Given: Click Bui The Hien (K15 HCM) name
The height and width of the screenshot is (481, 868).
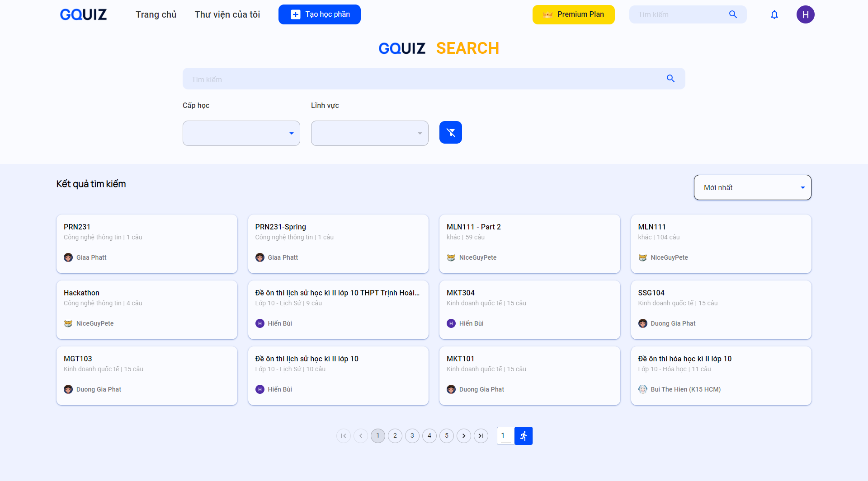Looking at the screenshot, I should pyautogui.click(x=686, y=389).
